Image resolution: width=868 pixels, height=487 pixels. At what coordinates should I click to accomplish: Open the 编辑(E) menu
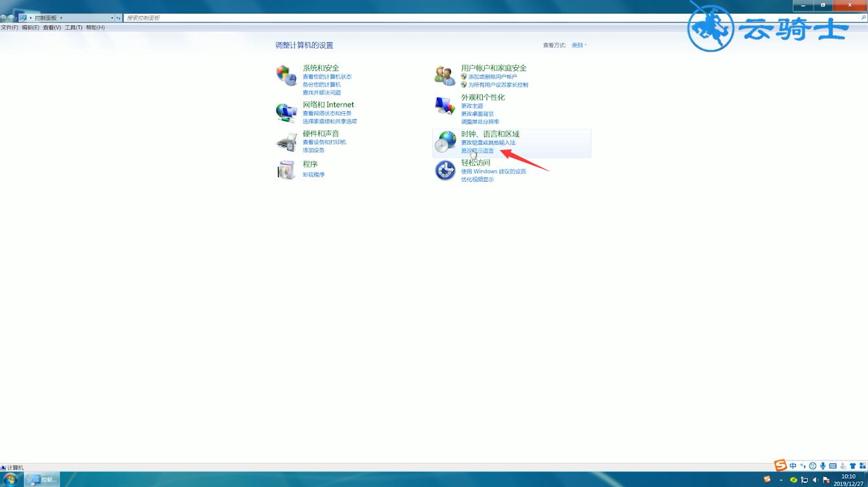coord(30,28)
